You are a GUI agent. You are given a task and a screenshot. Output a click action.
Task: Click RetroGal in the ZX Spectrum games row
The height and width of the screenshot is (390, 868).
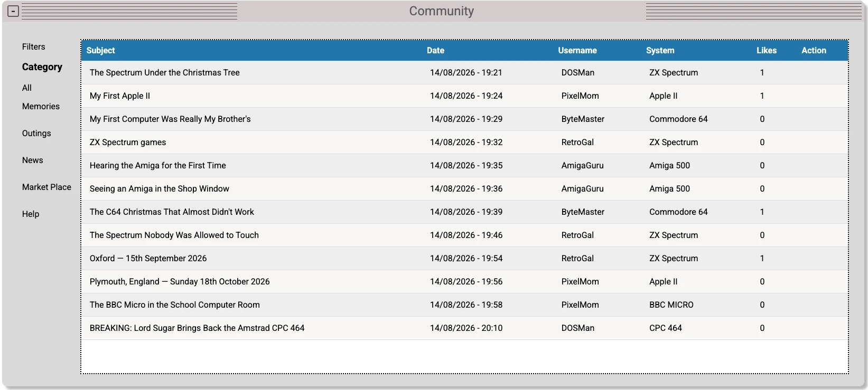(577, 142)
